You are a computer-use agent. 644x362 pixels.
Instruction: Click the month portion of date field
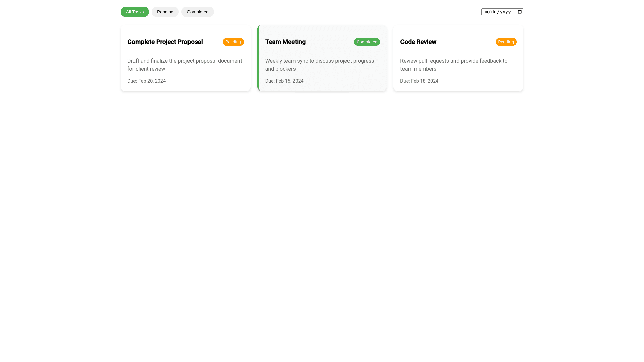click(485, 12)
